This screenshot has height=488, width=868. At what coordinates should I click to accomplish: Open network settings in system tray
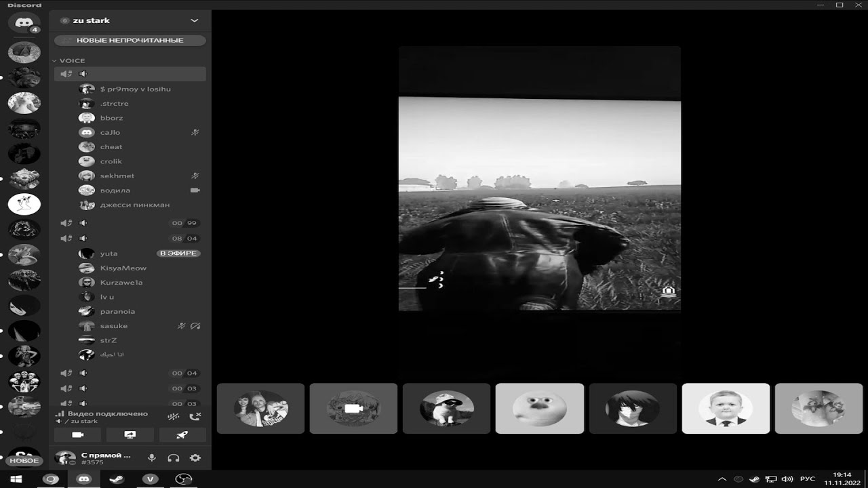(x=771, y=479)
